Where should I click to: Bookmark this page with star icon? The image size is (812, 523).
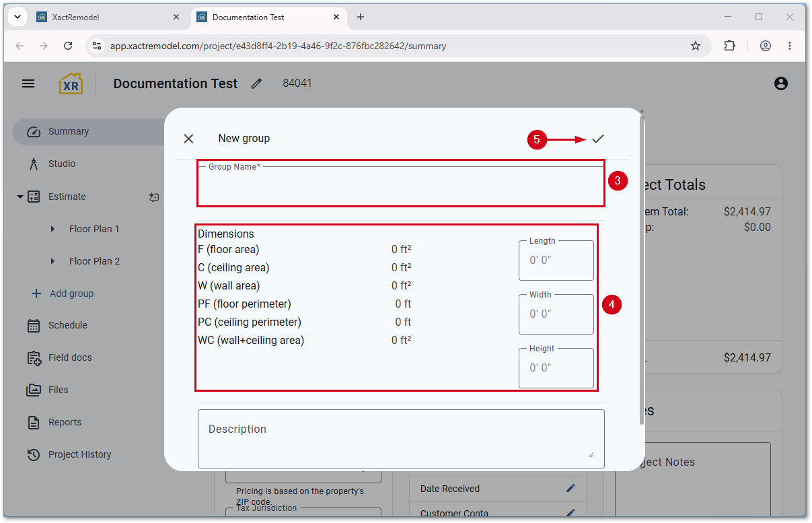(696, 46)
